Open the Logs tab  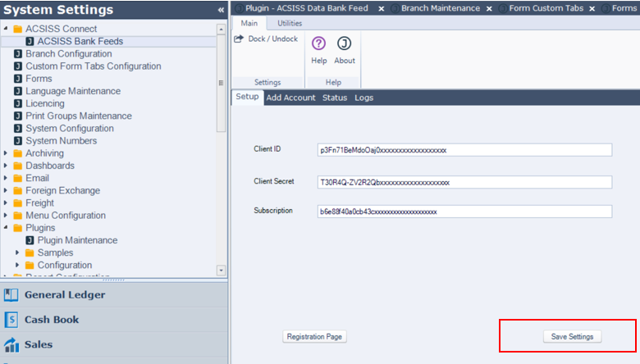point(363,98)
